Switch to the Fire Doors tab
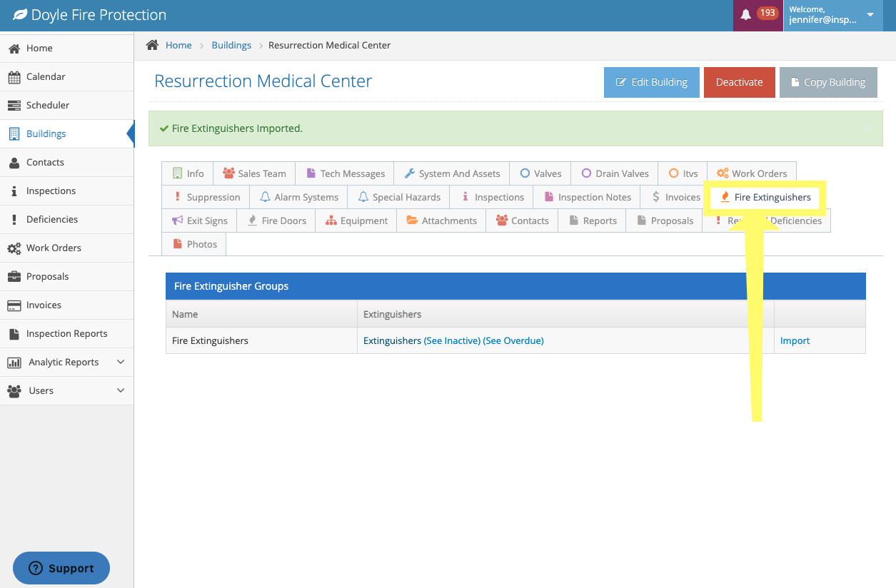This screenshot has height=588, width=896. click(276, 220)
